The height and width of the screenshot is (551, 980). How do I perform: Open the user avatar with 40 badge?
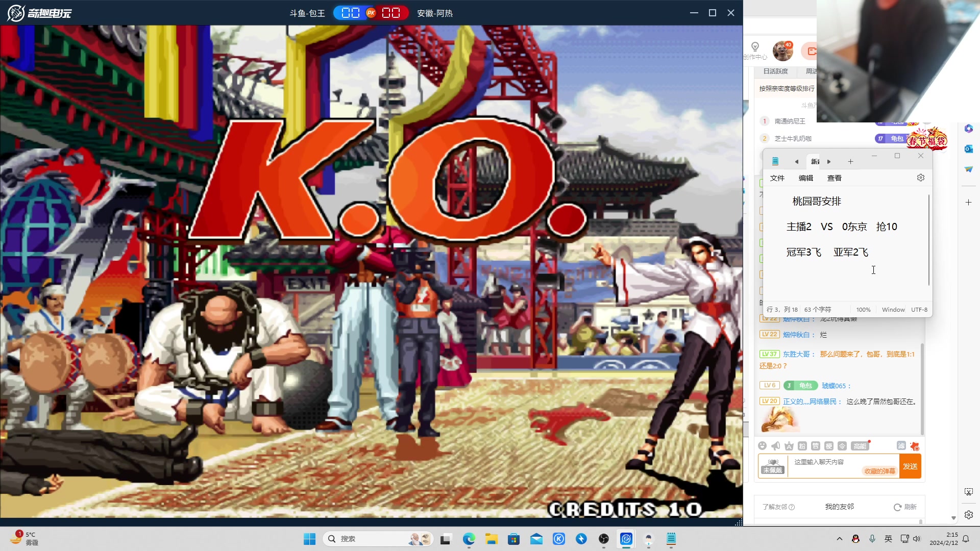782,51
